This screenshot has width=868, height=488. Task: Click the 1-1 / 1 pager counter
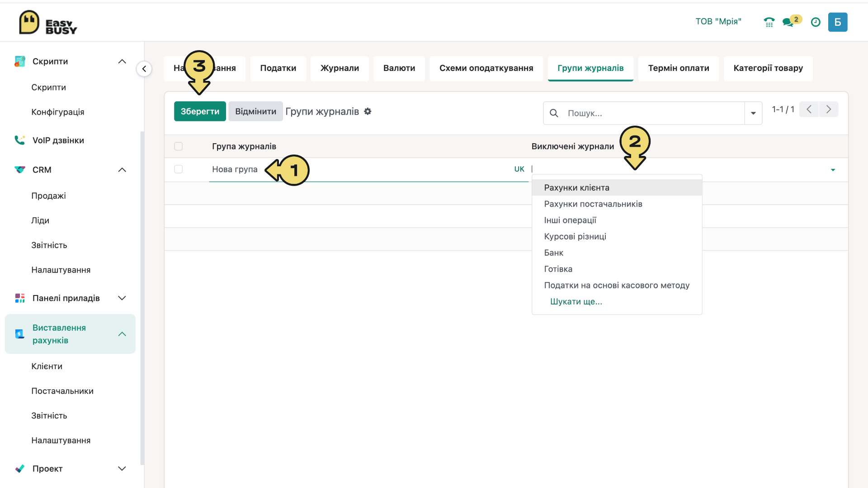pyautogui.click(x=783, y=109)
